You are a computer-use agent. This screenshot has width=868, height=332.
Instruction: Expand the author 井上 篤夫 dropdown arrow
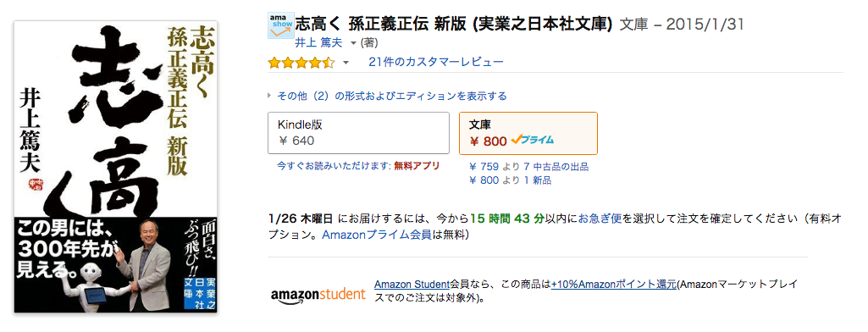pyautogui.click(x=353, y=43)
